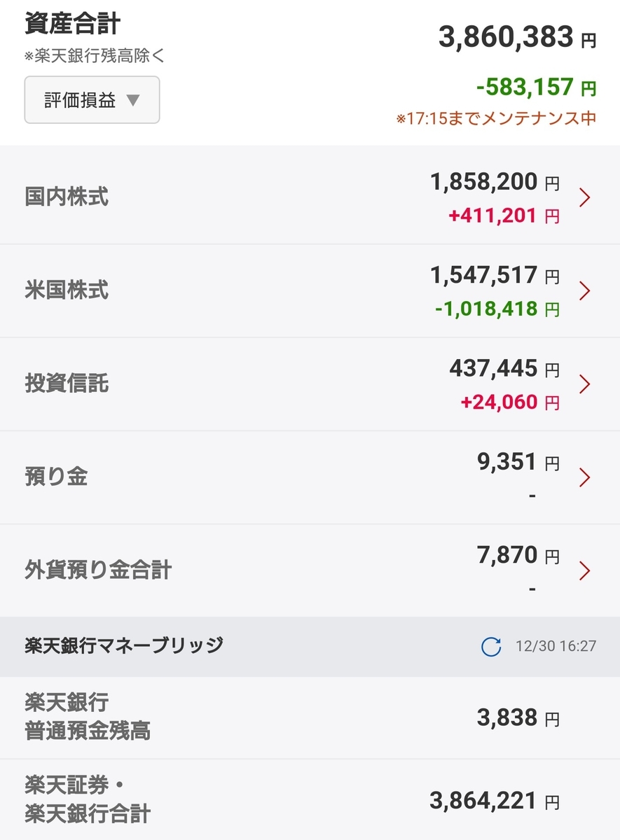Tap the 預り金 row label

coord(56,477)
